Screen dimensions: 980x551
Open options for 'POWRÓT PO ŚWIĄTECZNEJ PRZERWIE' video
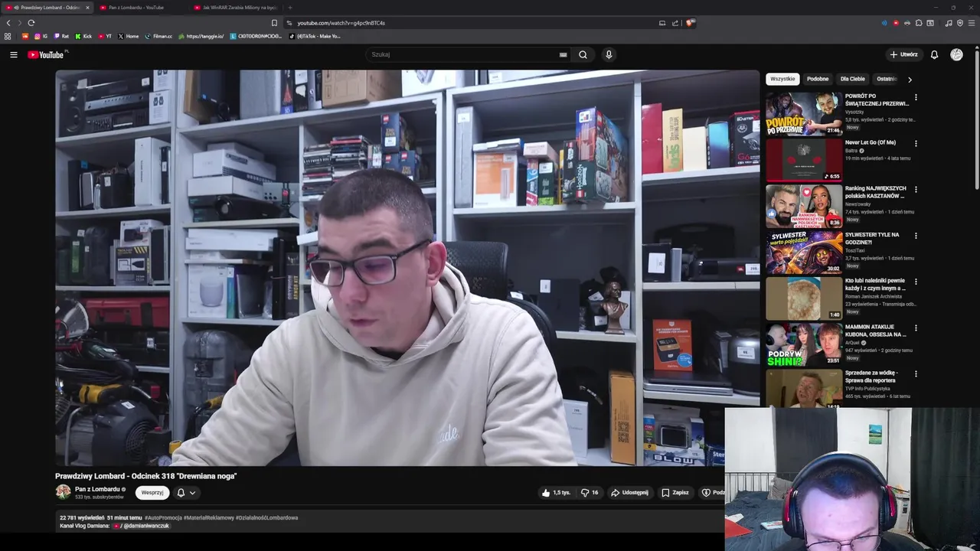click(916, 97)
